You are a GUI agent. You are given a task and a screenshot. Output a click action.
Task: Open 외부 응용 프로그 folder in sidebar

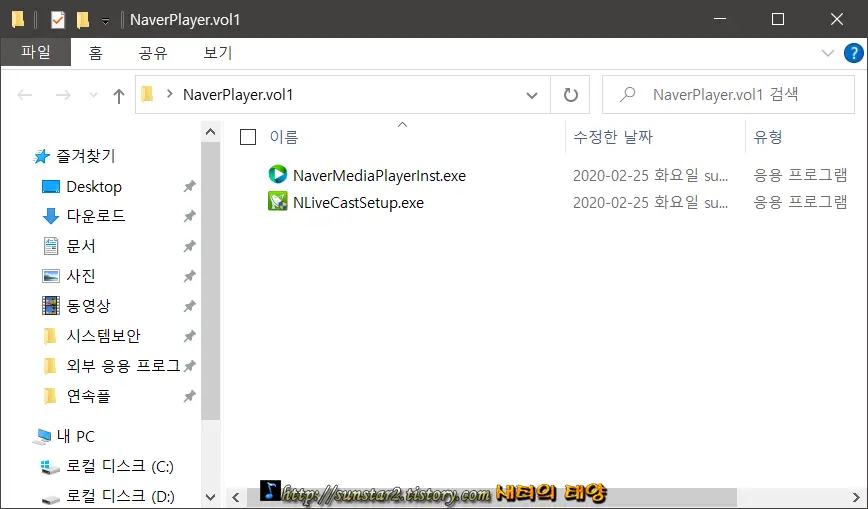pyautogui.click(x=123, y=366)
